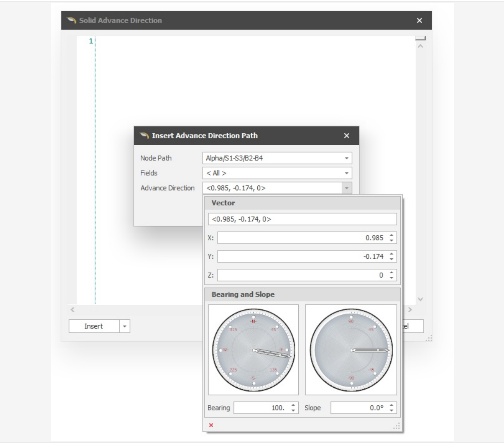Click the Bearing input field
The width and height of the screenshot is (504, 443).
click(x=262, y=408)
